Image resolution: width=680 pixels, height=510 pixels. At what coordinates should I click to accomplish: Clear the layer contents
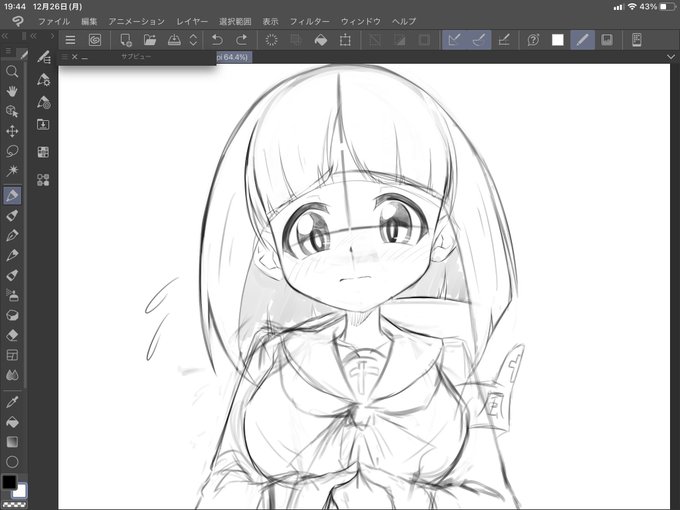pos(271,40)
